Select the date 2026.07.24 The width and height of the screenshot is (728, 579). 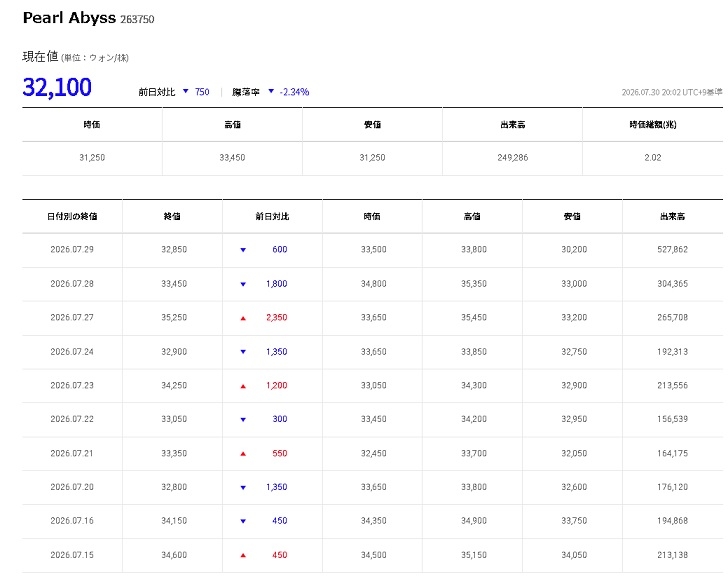point(72,352)
